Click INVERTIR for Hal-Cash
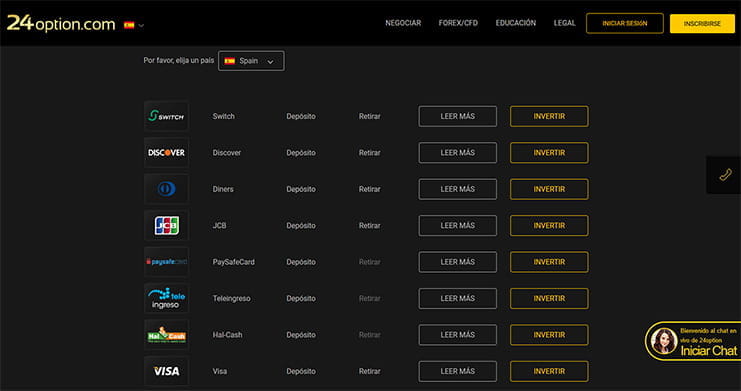Image resolution: width=741 pixels, height=391 pixels. point(549,335)
